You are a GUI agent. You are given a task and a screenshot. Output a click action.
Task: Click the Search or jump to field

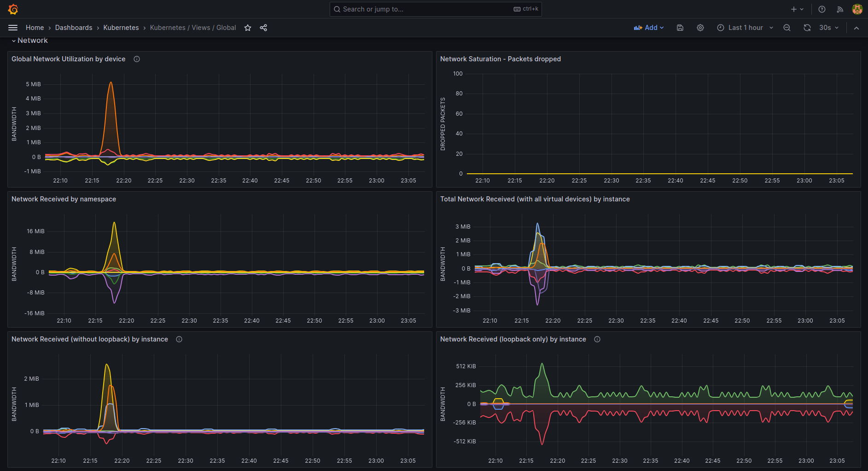(435, 9)
